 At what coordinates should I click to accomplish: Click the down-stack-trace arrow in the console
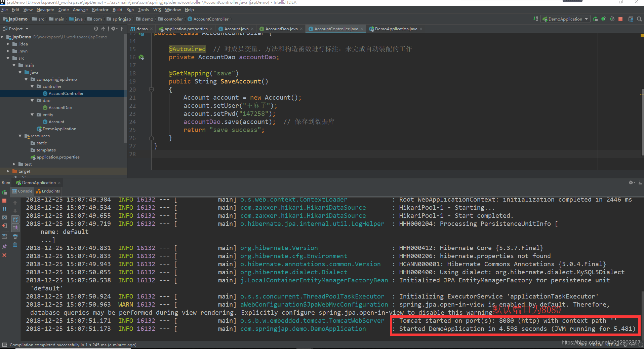(x=15, y=211)
